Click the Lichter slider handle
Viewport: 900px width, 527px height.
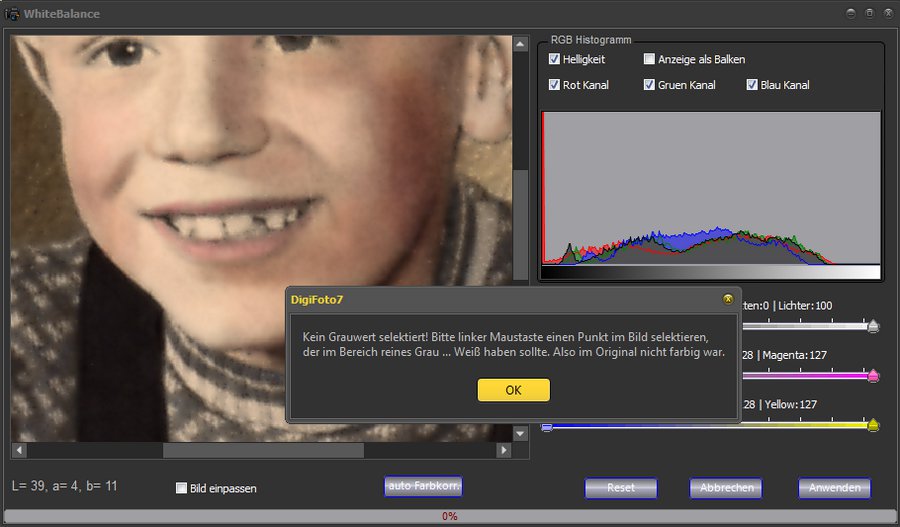873,325
